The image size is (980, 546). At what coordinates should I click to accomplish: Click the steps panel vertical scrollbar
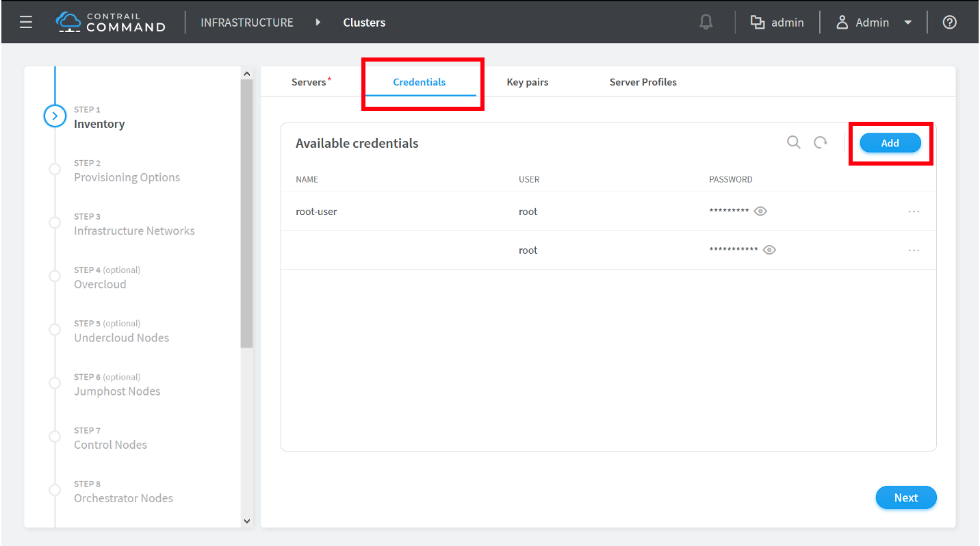point(247,212)
